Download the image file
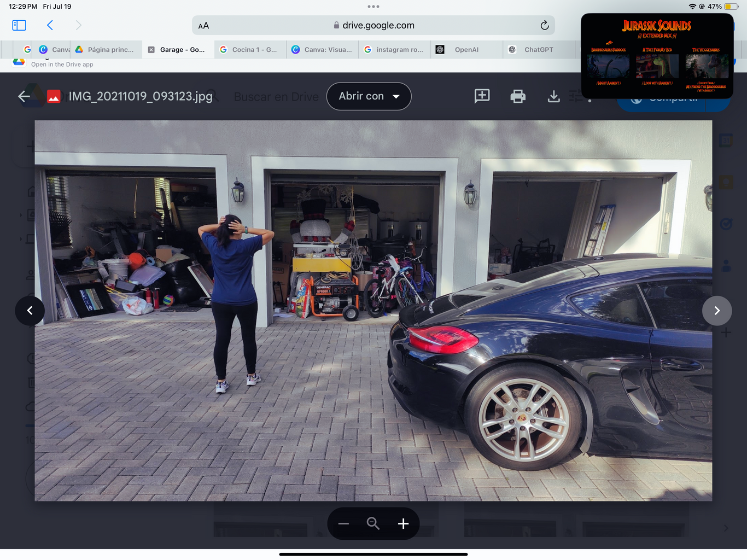The height and width of the screenshot is (560, 747). (x=553, y=97)
